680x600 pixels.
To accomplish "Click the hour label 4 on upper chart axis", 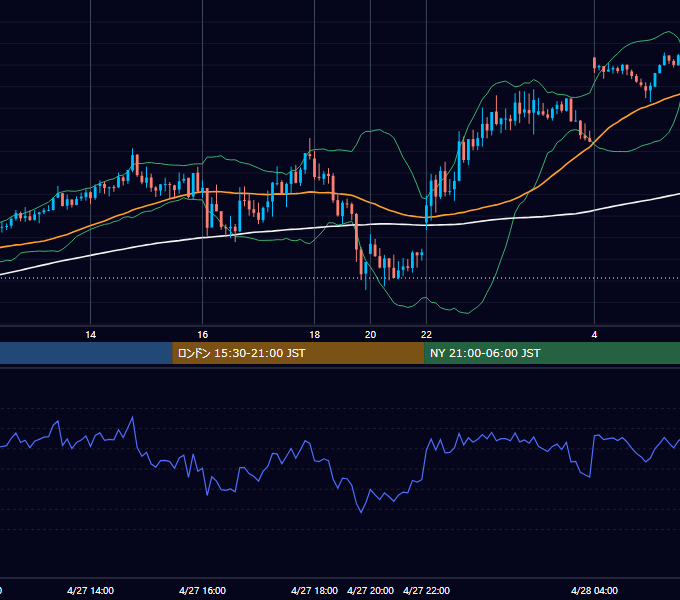I will pos(594,335).
